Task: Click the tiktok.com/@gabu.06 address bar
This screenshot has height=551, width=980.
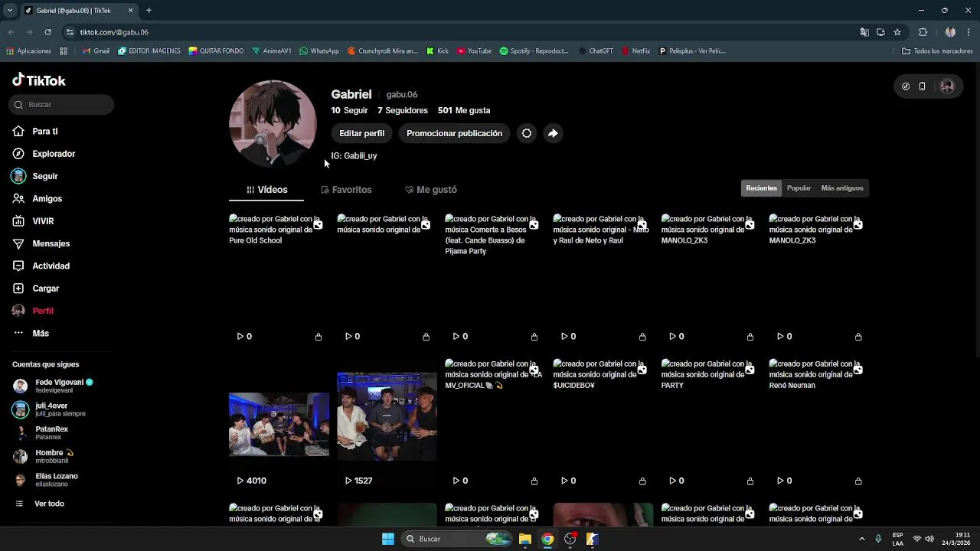Action: [459, 32]
